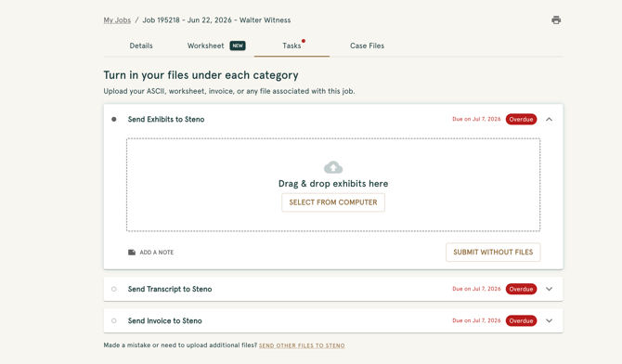Click Select From Computer button
This screenshot has width=622, height=364.
[x=333, y=202]
